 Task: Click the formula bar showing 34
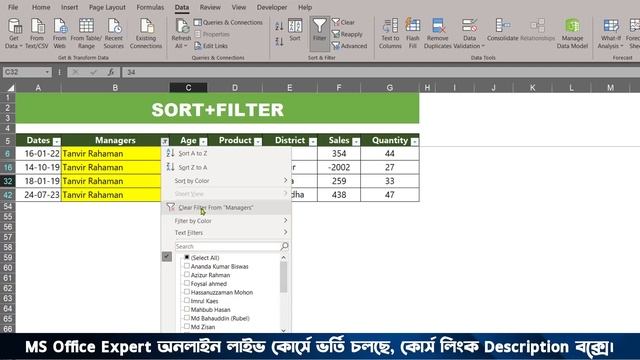click(380, 72)
